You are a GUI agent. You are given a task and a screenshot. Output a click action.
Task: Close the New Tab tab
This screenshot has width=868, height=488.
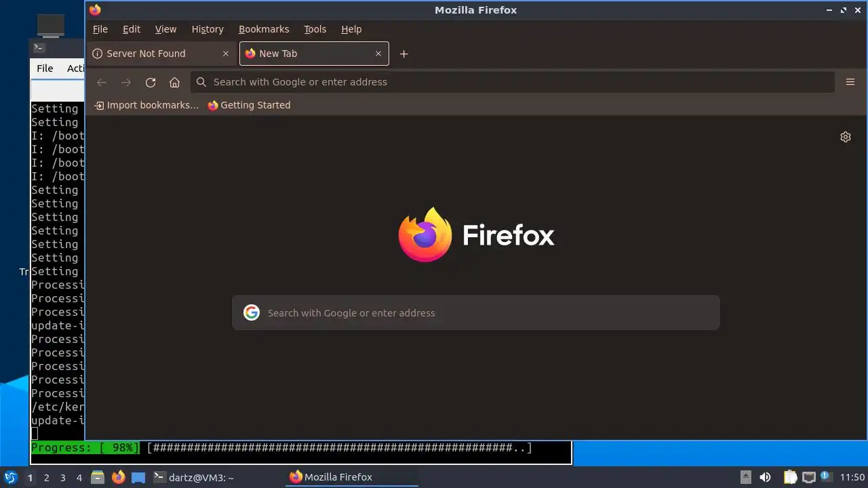(x=378, y=54)
